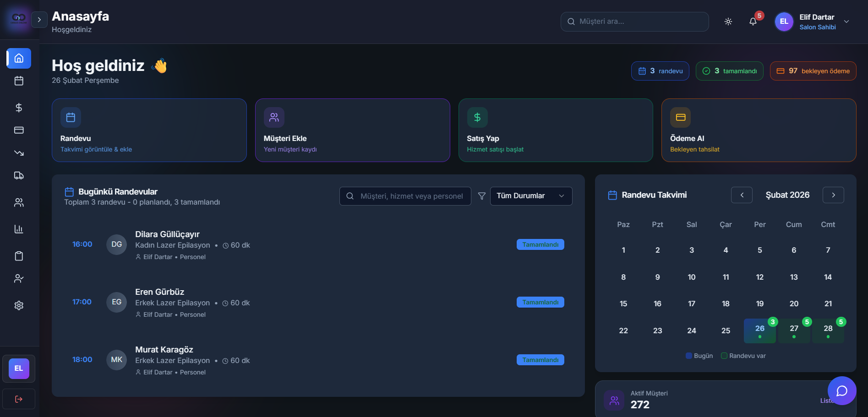Open the Tüm Durumlar dropdown
Screen dimensions: 868x417
530,196
